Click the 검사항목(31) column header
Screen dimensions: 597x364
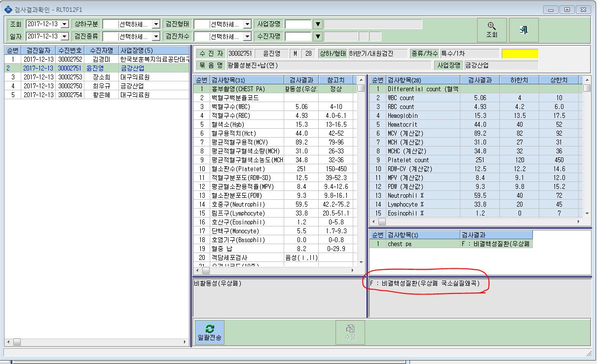point(247,80)
